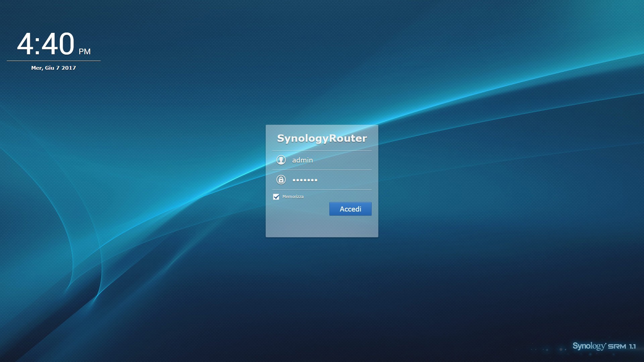Click the PM indicator next to the clock
The image size is (644, 362).
coord(85,51)
